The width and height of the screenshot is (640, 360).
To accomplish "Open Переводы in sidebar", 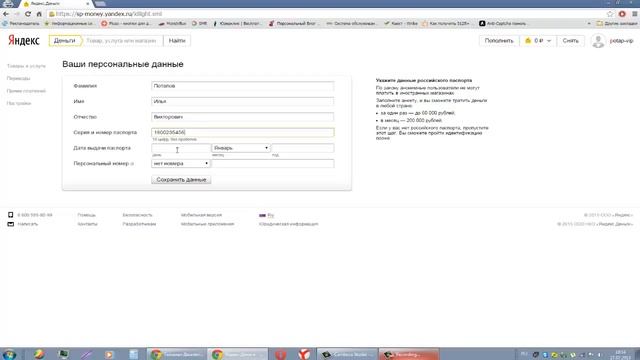I will click(18, 78).
